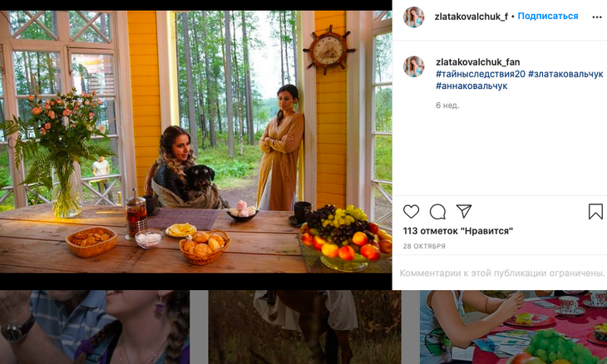
Task: Open hashtag #аннаковальчук
Action: tap(471, 86)
